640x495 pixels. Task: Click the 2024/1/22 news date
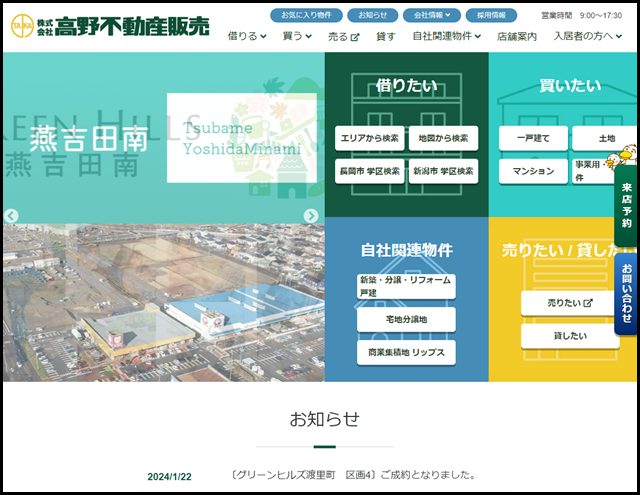click(169, 477)
